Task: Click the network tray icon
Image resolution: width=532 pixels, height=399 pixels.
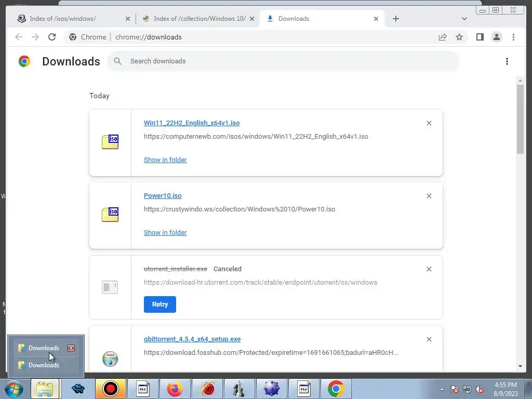Action: tap(467, 390)
